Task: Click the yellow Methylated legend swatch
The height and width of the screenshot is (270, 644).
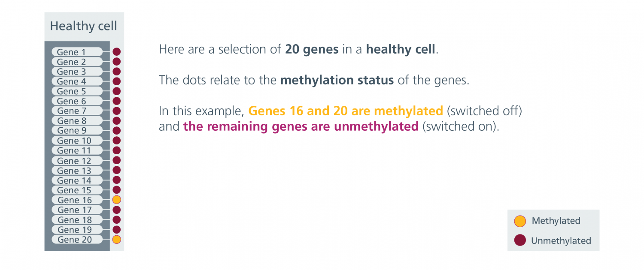Action: (520, 221)
